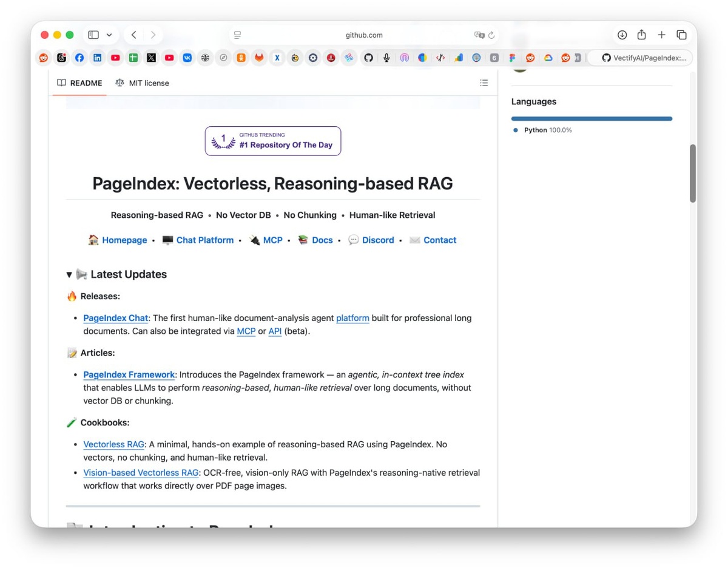The width and height of the screenshot is (728, 568).
Task: Open the LinkedIn pinned tab
Action: (x=97, y=58)
